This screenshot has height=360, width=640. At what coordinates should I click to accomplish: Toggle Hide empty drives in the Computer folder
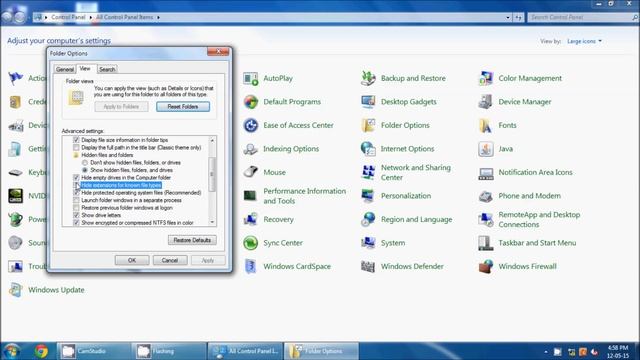76,178
